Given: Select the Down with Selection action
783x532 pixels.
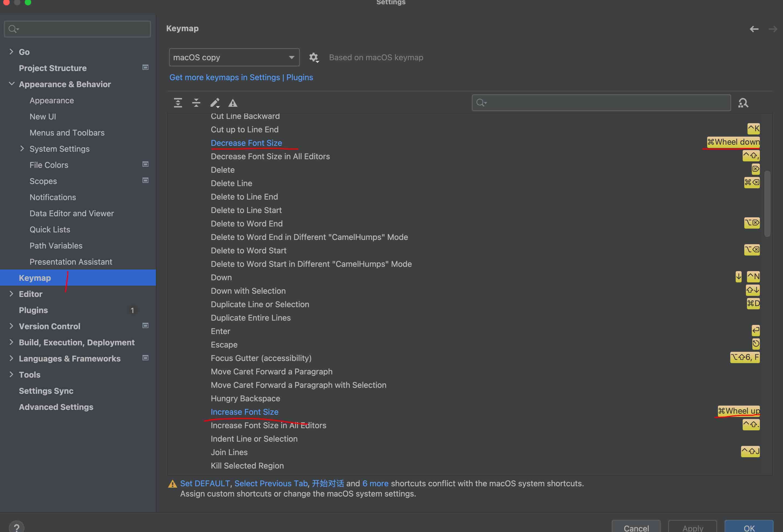Looking at the screenshot, I should pos(248,291).
